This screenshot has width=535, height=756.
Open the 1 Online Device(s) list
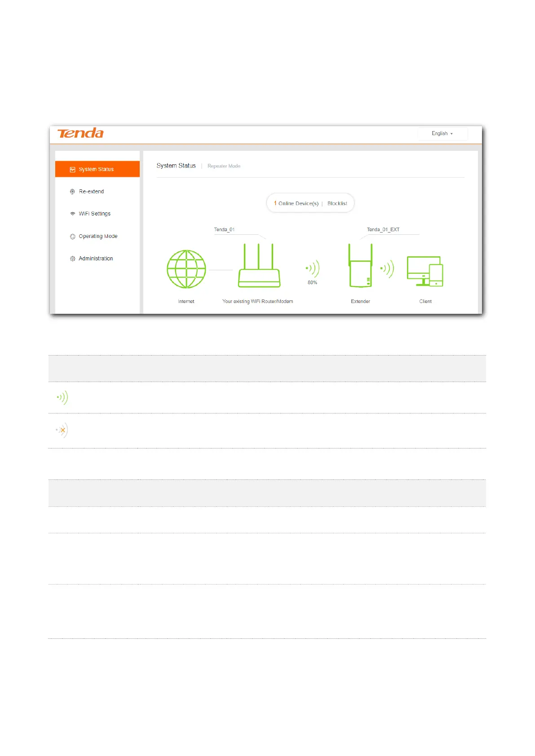296,203
